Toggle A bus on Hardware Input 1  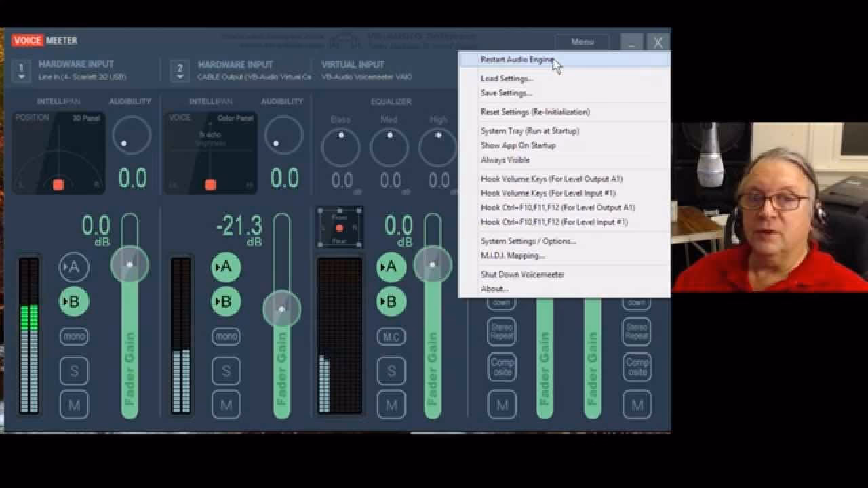(x=73, y=267)
